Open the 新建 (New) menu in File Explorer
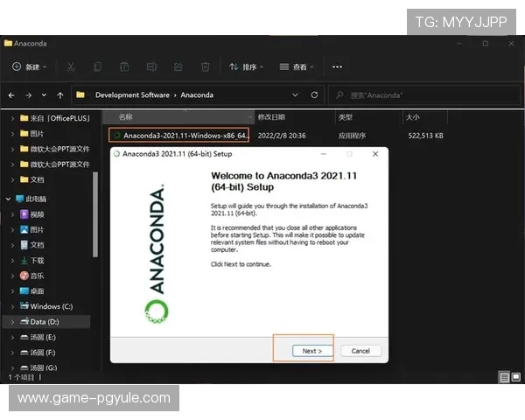This screenshot has height=420, width=525. pos(30,67)
